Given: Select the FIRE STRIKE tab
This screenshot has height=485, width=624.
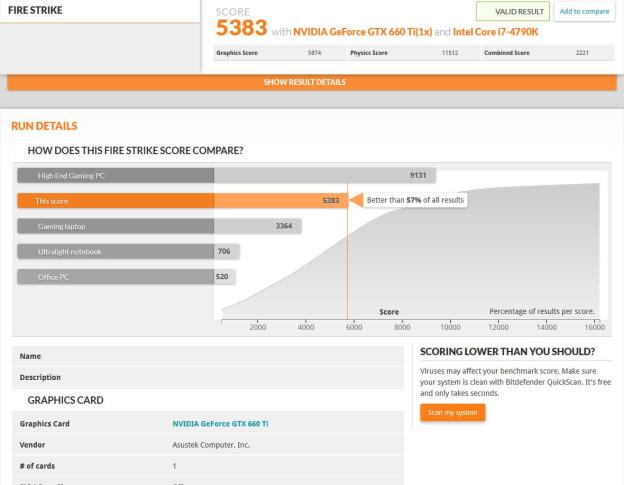Looking at the screenshot, I should point(99,11).
